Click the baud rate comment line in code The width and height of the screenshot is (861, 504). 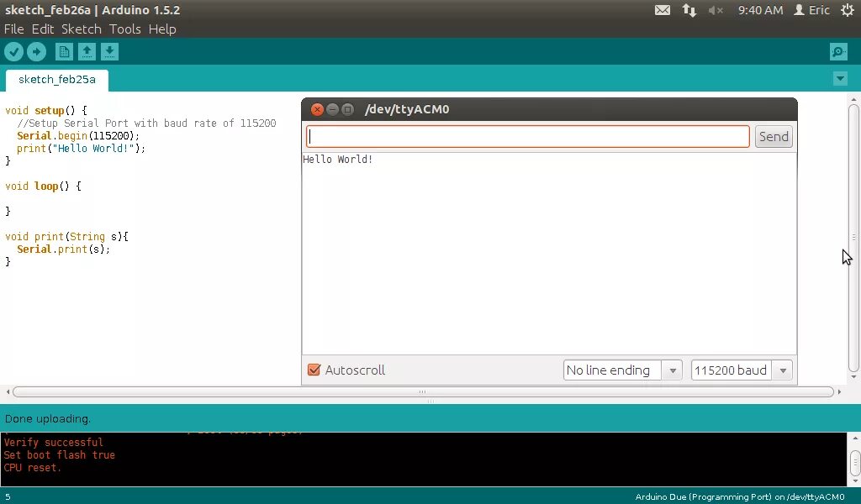click(146, 123)
